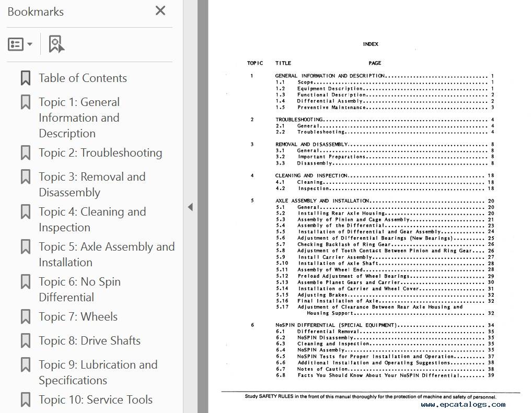The image size is (532, 413).
Task: Select the 6.7 Notes of Caution line
Action: [x=385, y=369]
